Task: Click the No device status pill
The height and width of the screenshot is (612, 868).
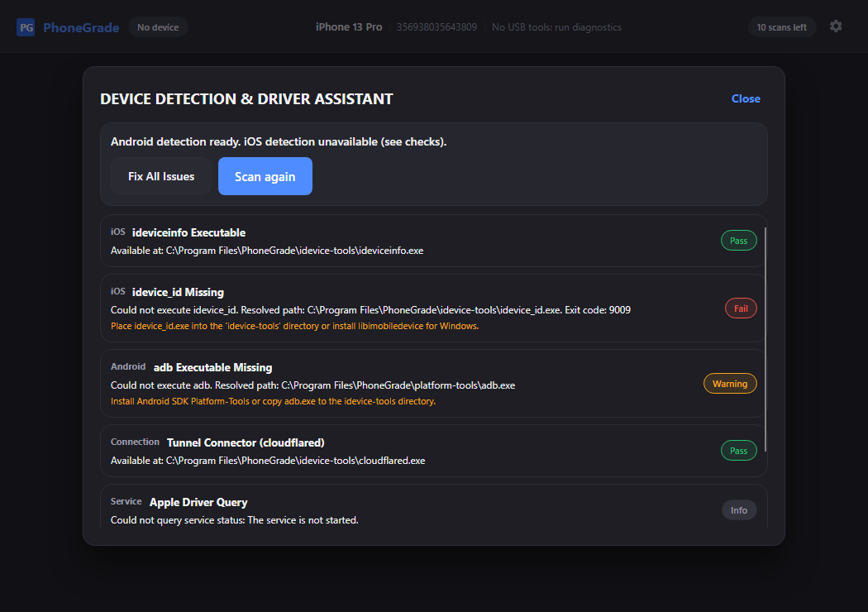Action: click(x=158, y=27)
